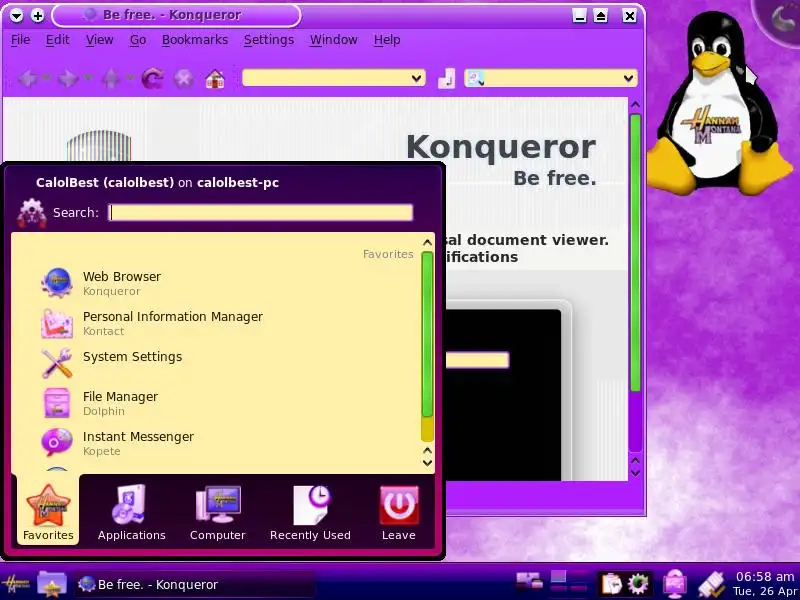Image resolution: width=800 pixels, height=600 pixels.
Task: Open the Help menu
Action: coord(387,40)
